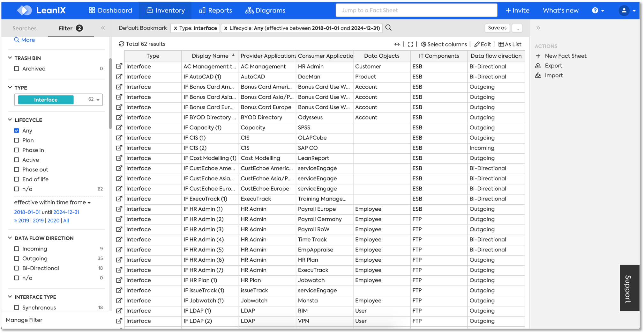This screenshot has width=644, height=333.
Task: Uncheck the Any lifecycle checkbox
Action: tap(17, 131)
